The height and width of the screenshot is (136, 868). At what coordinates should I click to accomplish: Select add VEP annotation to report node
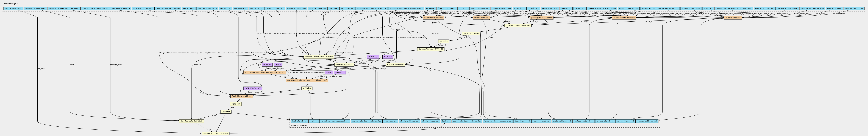[x=216, y=133]
